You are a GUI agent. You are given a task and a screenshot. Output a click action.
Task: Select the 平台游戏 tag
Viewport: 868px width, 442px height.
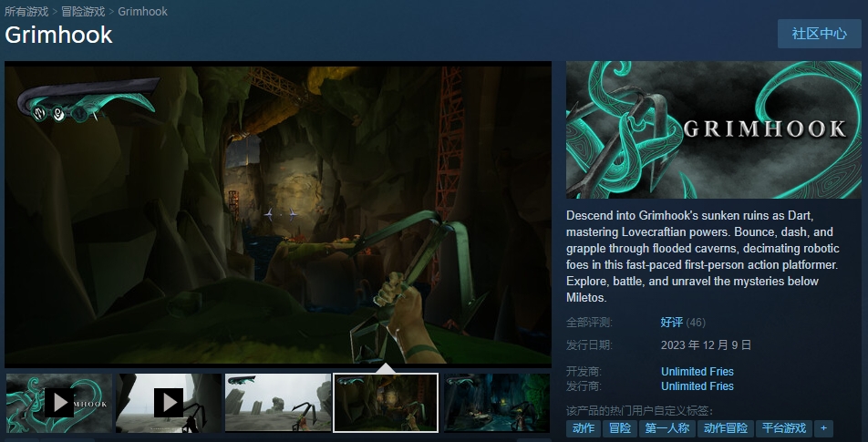784,428
